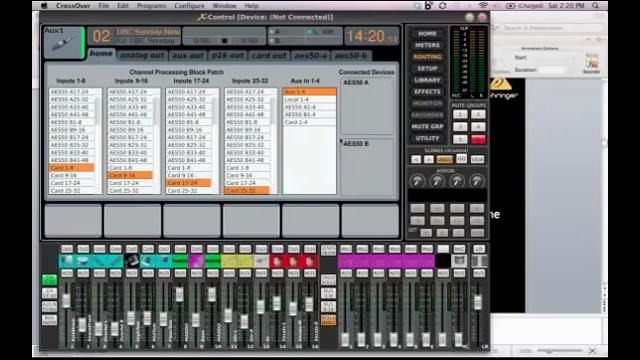Open Spotlight search in the menu bar
The width and height of the screenshot is (640, 360).
pyautogui.click(x=596, y=6)
